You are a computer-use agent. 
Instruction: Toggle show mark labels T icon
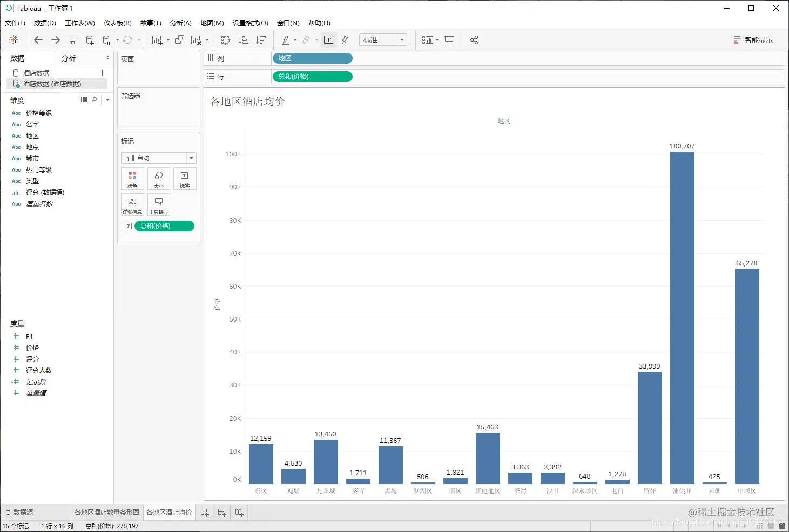(x=328, y=40)
